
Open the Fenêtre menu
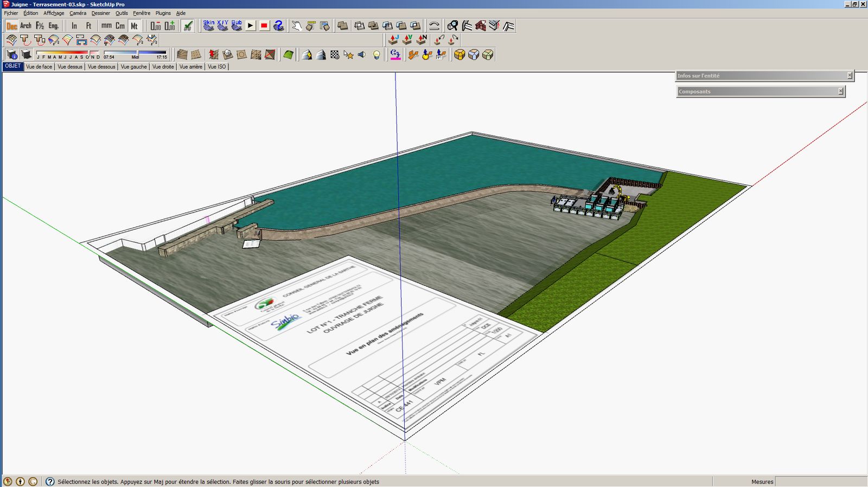(142, 13)
